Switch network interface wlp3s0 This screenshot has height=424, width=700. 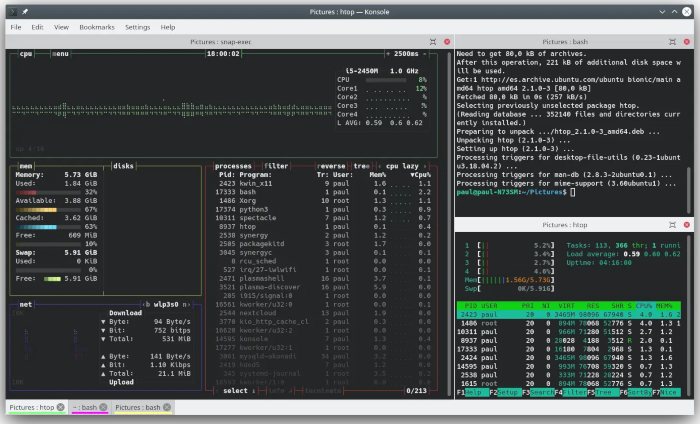[167, 302]
